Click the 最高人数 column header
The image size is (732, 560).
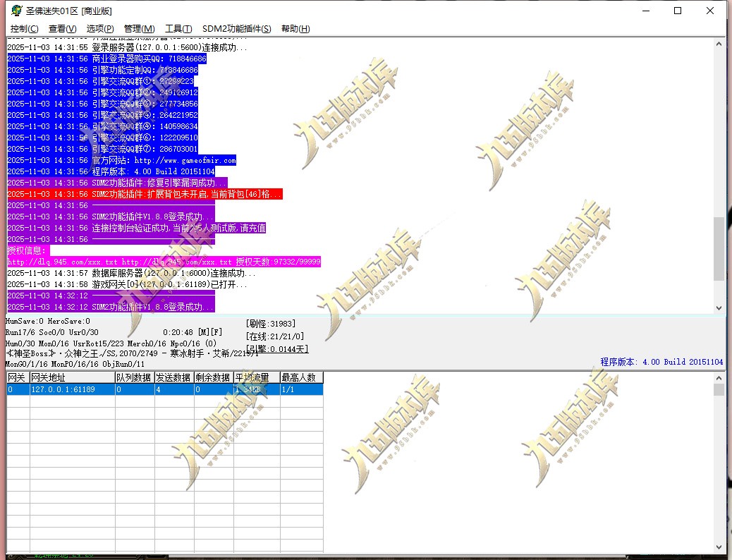coord(302,377)
